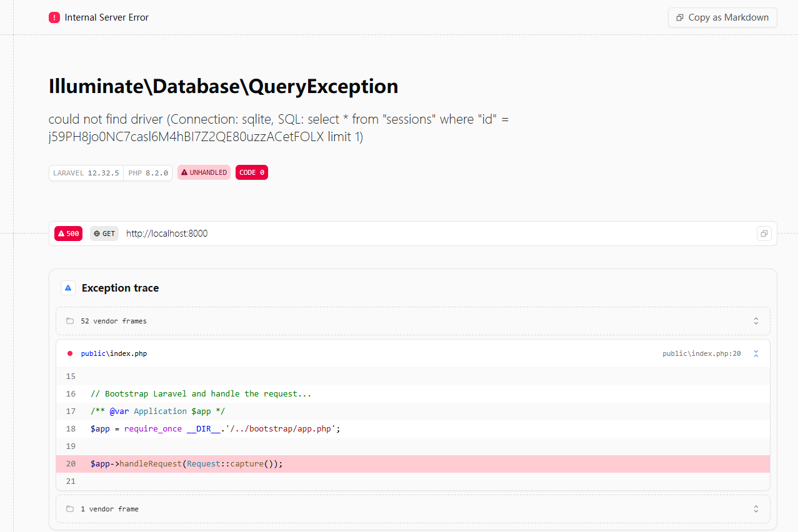Screen dimensions: 798x532
Task: Click the blue Exception trace icon
Action: pyautogui.click(x=68, y=288)
